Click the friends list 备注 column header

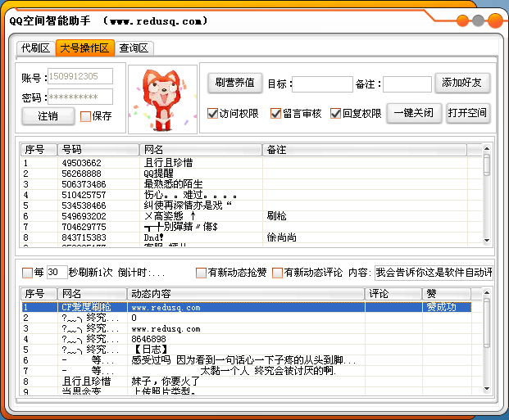pos(364,150)
